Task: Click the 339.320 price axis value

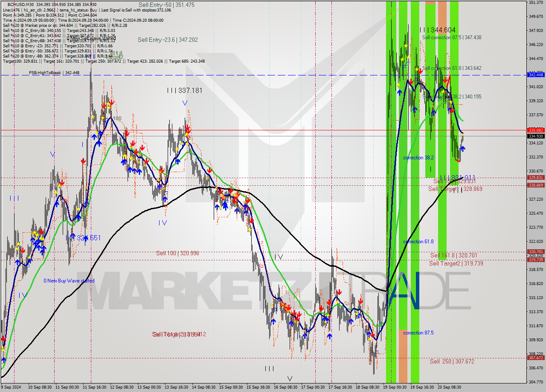Action: [536, 101]
